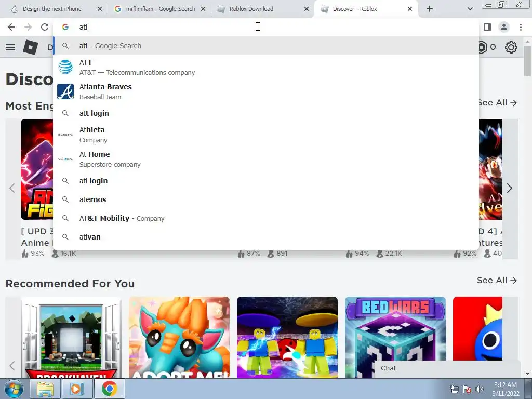Open the network tray icon
Viewport: 532px width, 399px height.
[x=454, y=389]
